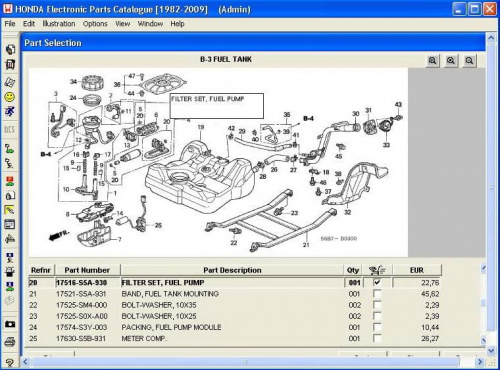Click the parts table scroll-up arrow

(483, 268)
